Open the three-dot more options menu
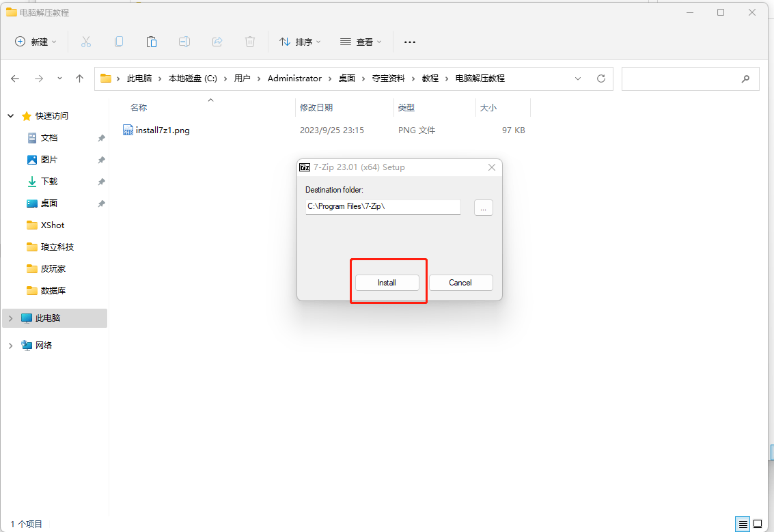774x532 pixels. pyautogui.click(x=410, y=42)
